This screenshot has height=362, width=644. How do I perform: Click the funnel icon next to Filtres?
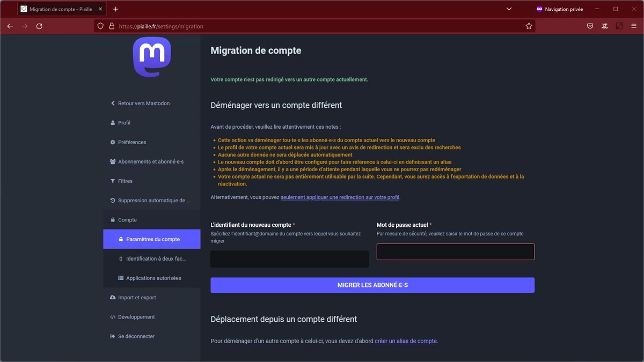pos(113,181)
